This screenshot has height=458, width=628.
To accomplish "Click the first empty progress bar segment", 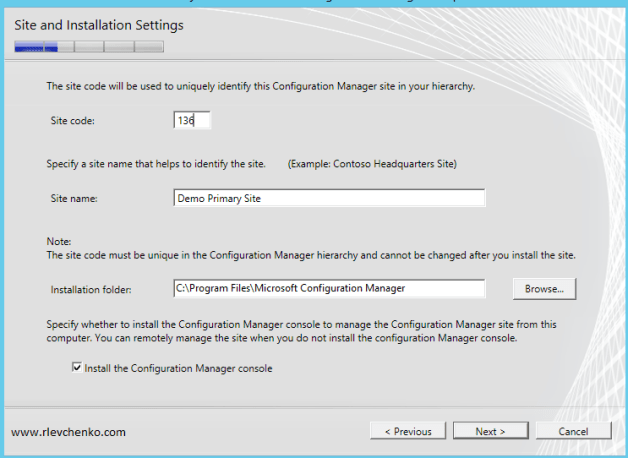I will [x=89, y=46].
